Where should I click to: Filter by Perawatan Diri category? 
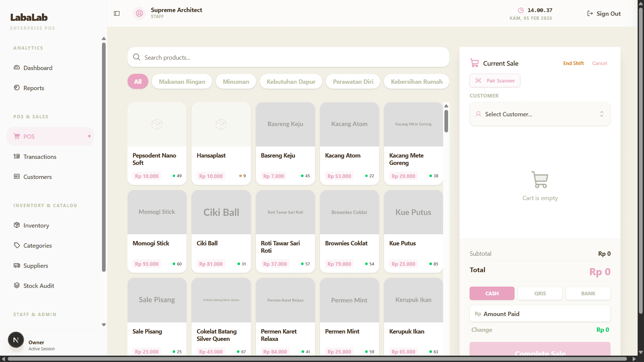click(x=353, y=81)
